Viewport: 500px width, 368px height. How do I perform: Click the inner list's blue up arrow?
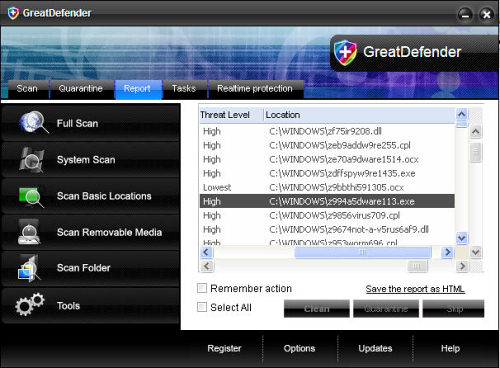[462, 115]
